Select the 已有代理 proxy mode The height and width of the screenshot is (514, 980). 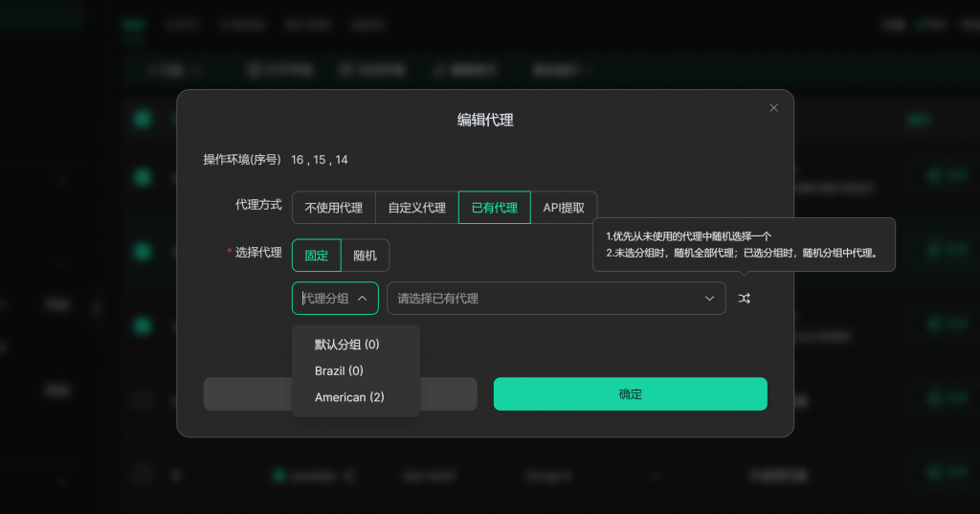pos(494,208)
